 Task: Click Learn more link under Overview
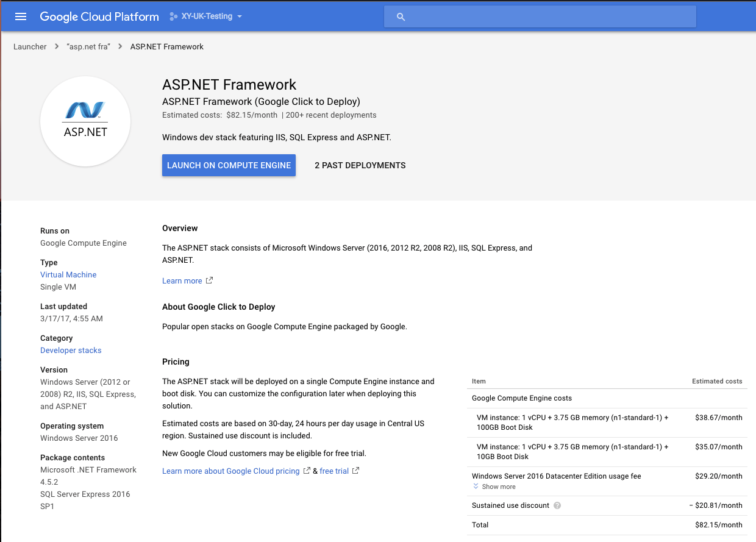pyautogui.click(x=182, y=281)
